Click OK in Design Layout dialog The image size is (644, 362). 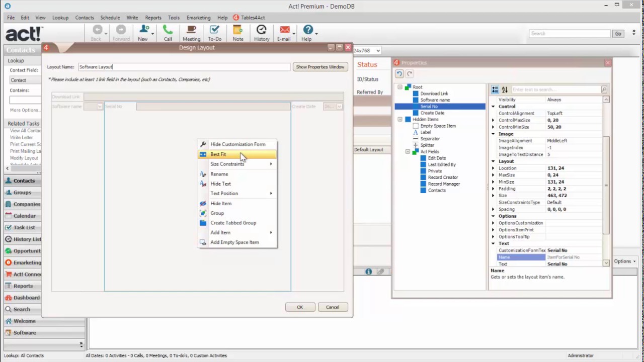click(x=300, y=307)
